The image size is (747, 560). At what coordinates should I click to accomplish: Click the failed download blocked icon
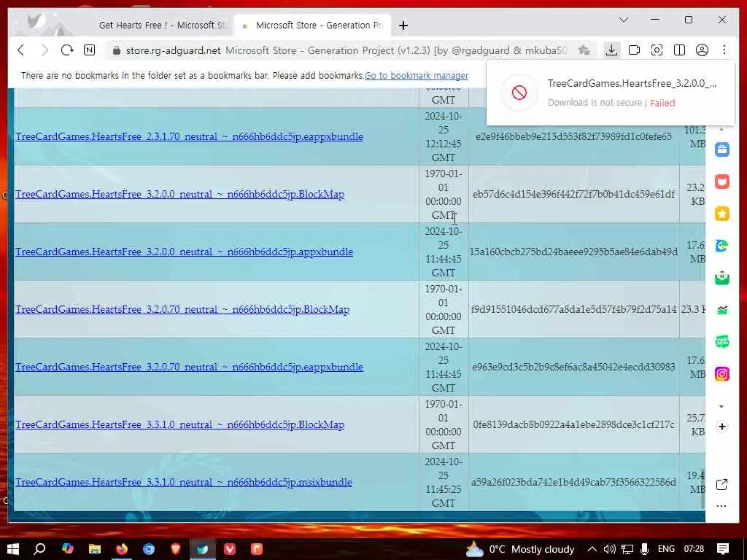[519, 93]
